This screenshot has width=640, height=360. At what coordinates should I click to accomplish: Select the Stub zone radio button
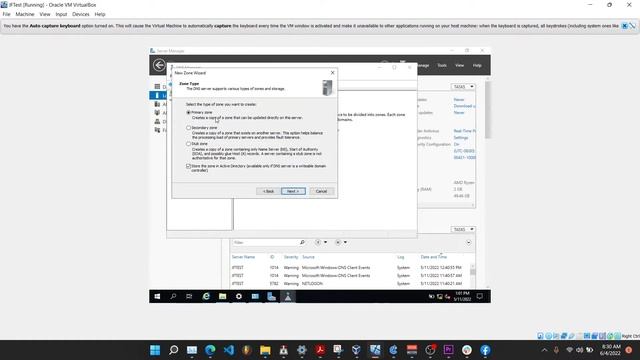tap(189, 144)
